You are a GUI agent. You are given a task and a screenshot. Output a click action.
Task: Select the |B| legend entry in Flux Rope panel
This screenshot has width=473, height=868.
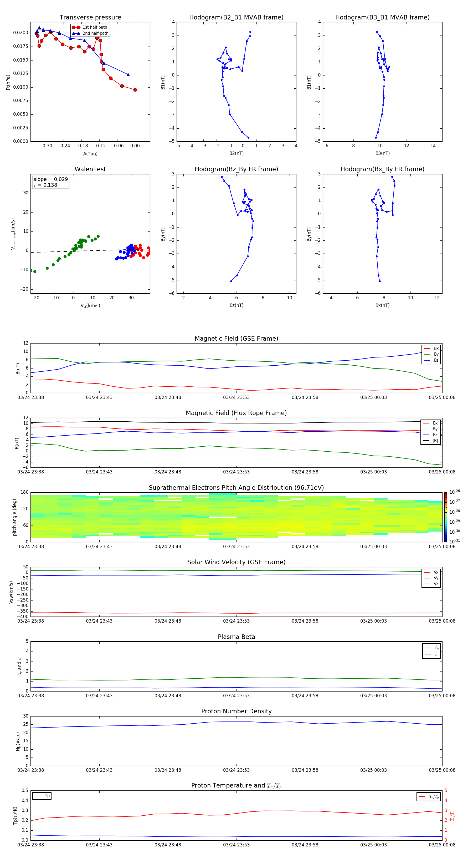pos(431,441)
